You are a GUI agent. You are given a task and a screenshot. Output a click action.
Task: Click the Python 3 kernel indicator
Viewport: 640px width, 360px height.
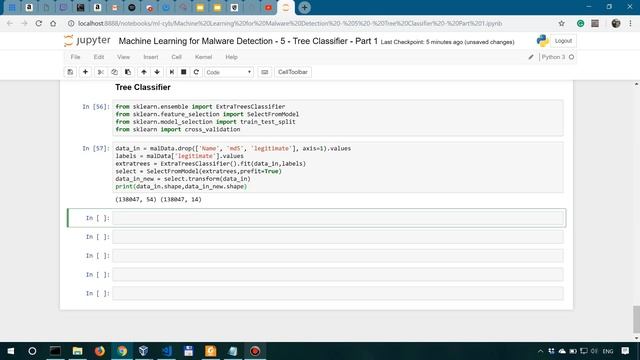(x=553, y=57)
